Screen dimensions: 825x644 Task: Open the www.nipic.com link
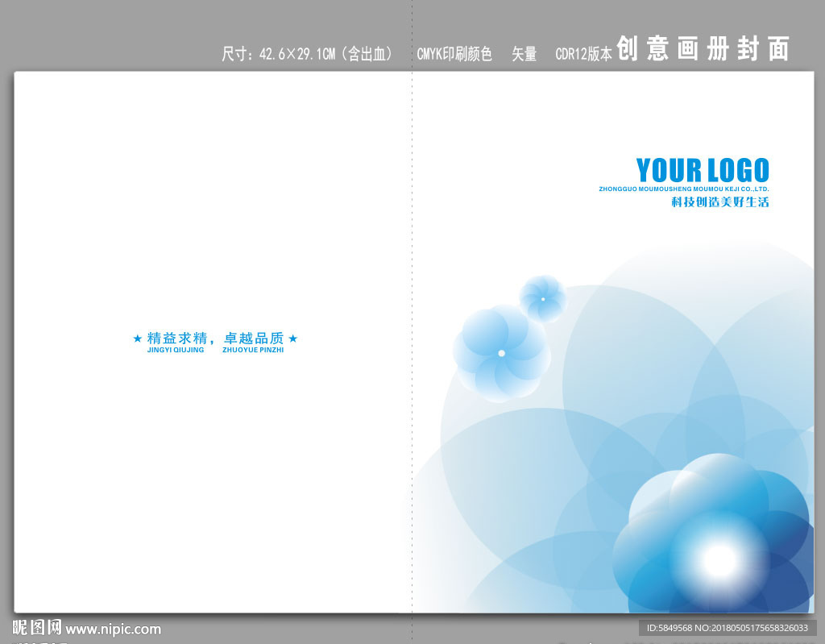tap(113, 629)
